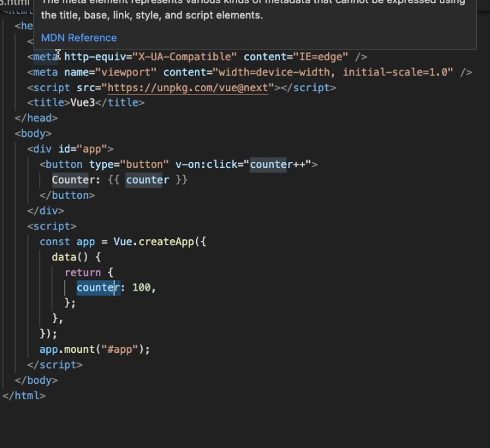Click the value 100
This screenshot has height=448, width=490.
tap(141, 287)
